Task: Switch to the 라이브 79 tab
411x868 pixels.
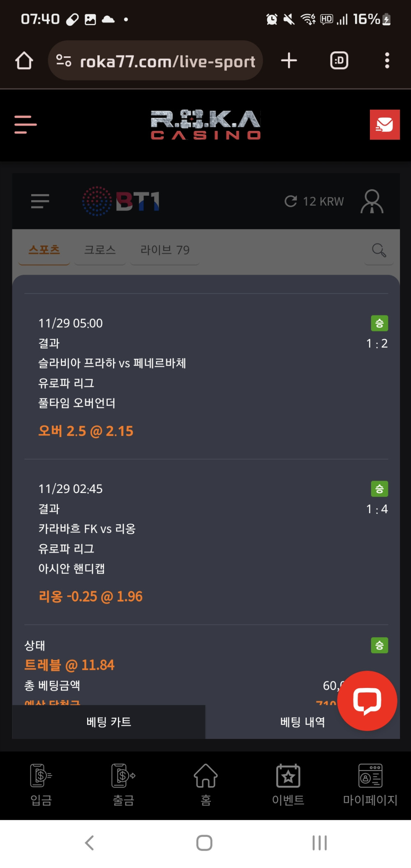Action: (x=165, y=250)
